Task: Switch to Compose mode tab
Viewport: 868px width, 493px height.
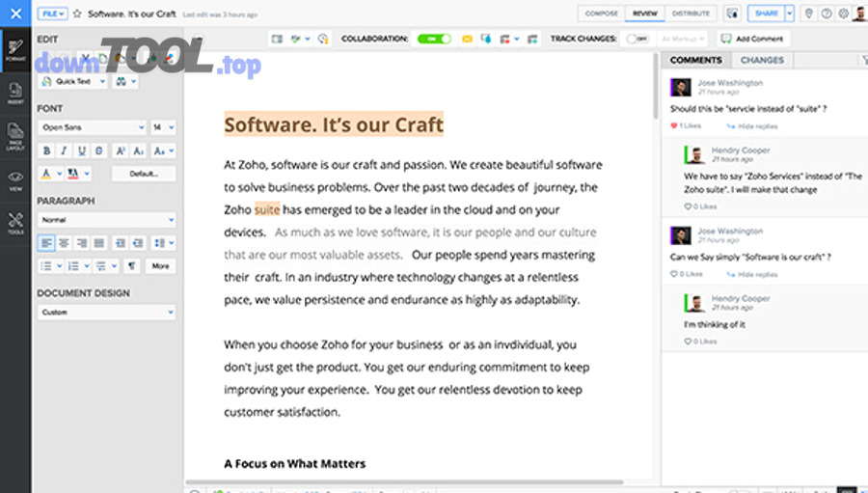Action: [x=601, y=14]
